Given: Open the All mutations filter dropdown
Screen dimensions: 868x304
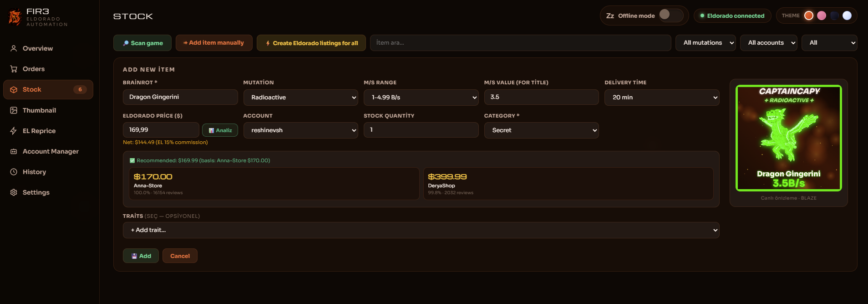Looking at the screenshot, I should click(706, 43).
